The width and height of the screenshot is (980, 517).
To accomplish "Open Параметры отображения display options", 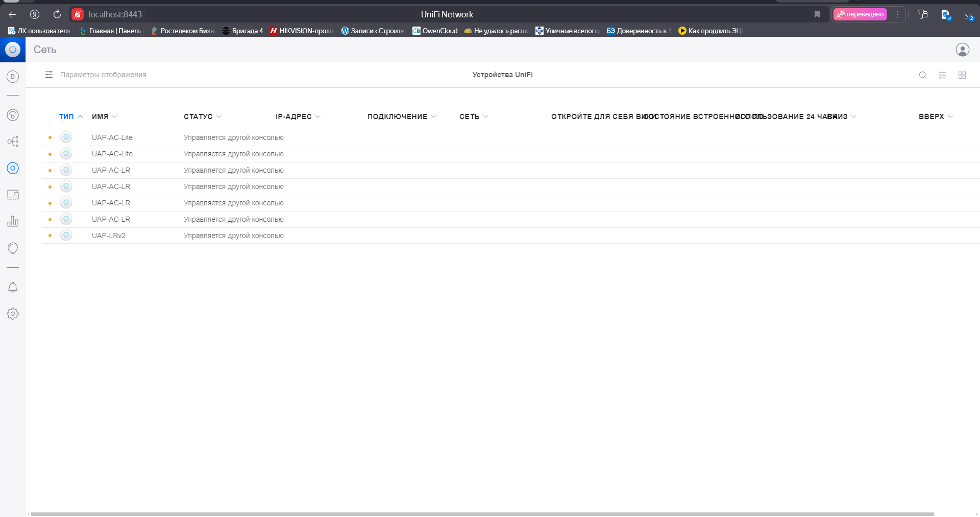I will 103,75.
